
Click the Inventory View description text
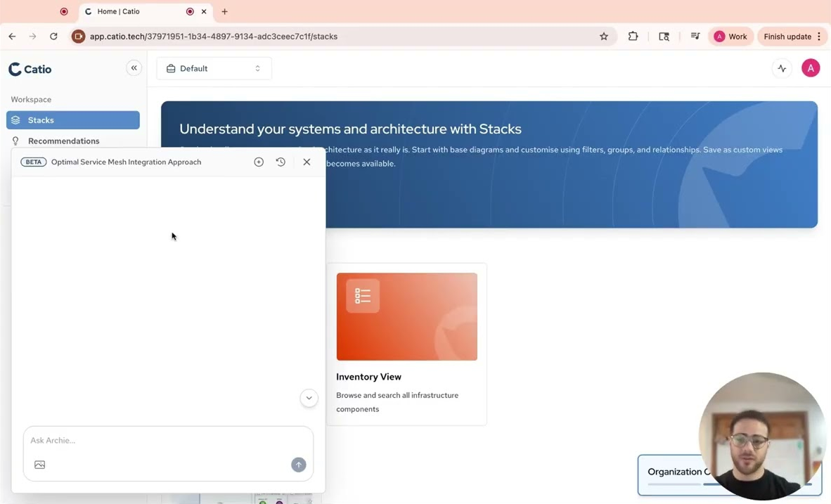click(397, 402)
